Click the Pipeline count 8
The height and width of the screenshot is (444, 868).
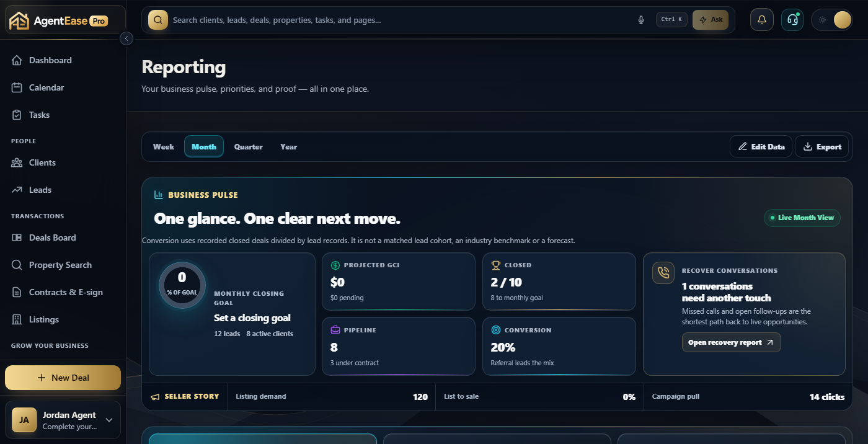[334, 347]
